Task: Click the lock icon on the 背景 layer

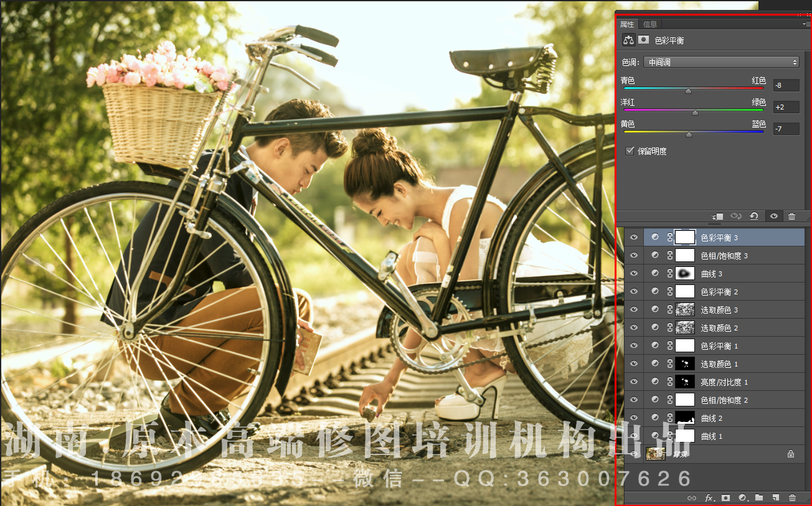Action: (791, 454)
